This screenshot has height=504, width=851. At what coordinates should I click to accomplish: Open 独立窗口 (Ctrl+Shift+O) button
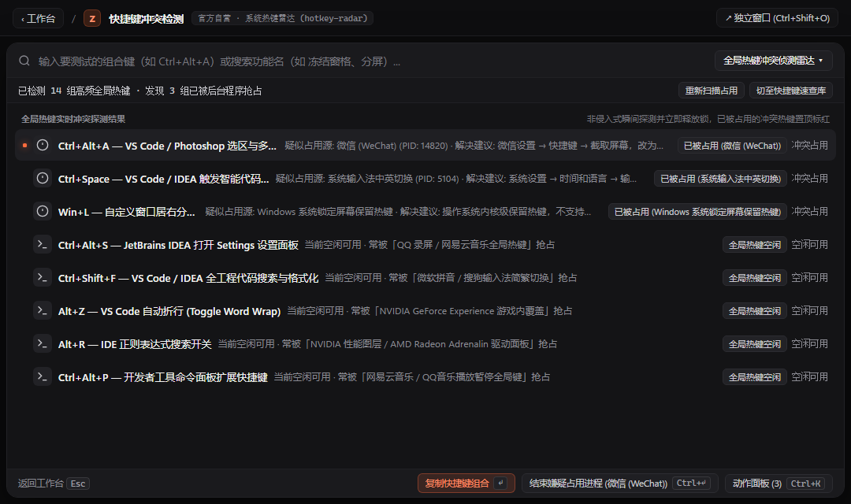tap(777, 18)
